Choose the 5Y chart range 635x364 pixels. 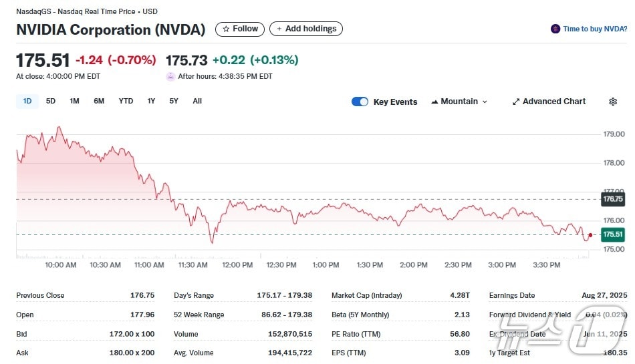[x=174, y=101]
